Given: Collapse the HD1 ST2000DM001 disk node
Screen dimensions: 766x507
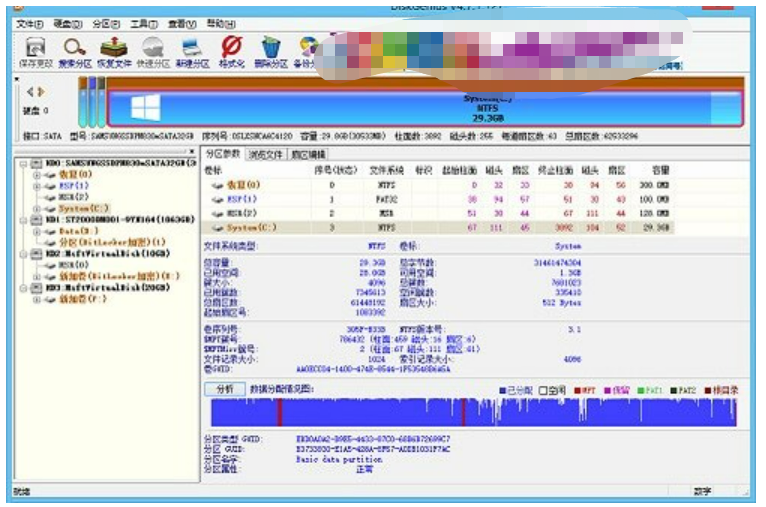Looking at the screenshot, I should pos(23,219).
